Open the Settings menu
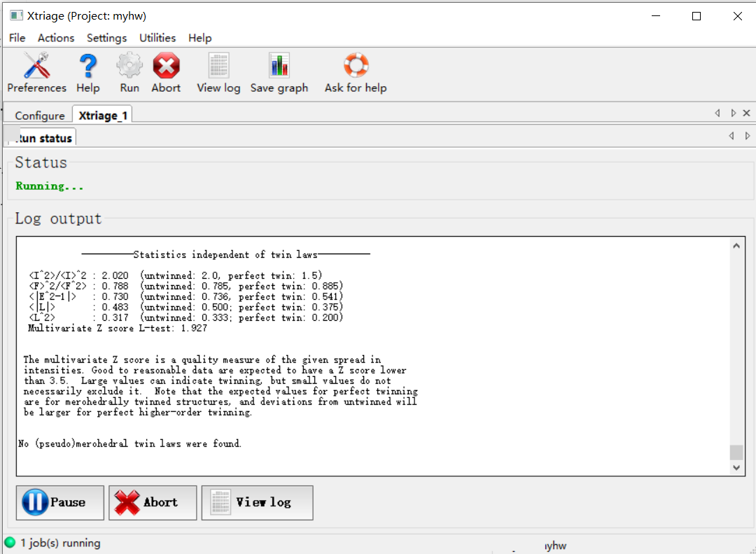Image resolution: width=756 pixels, height=554 pixels. click(106, 38)
